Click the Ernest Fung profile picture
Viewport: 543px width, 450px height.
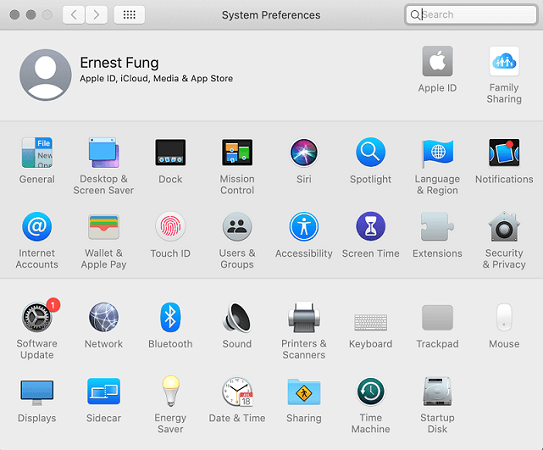(x=45, y=74)
